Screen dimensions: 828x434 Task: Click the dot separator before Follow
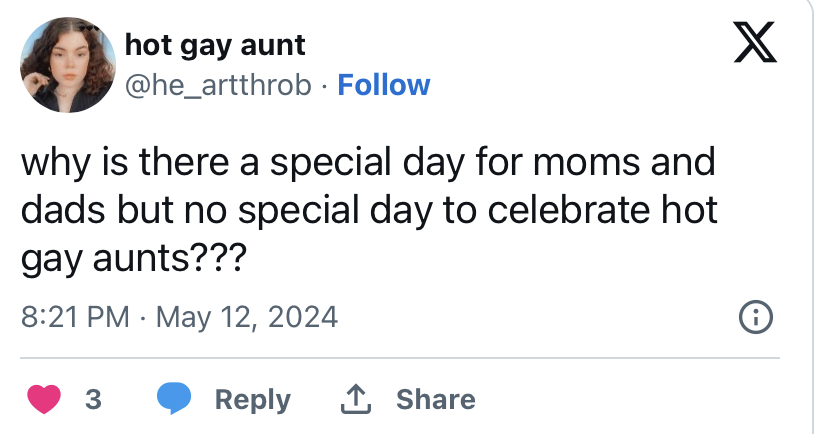[324, 86]
